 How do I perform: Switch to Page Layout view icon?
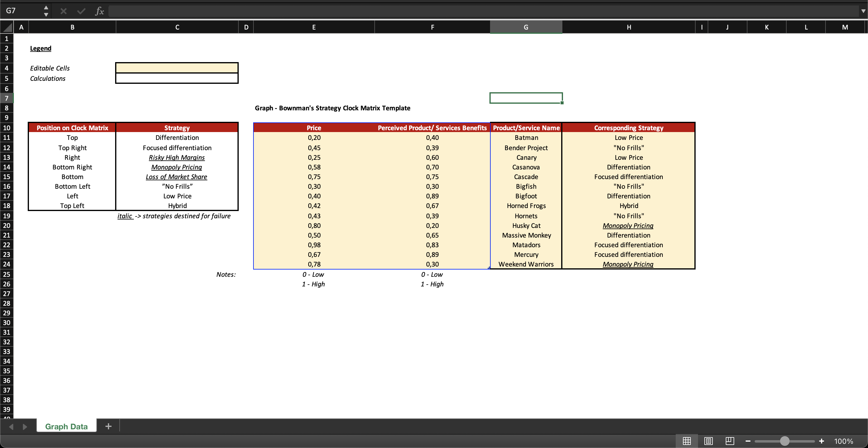pyautogui.click(x=708, y=441)
